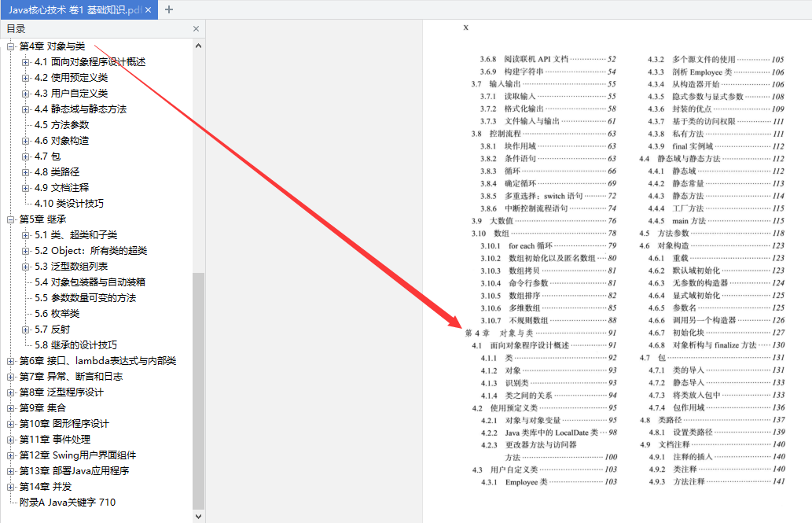Expand 第12章 Swing用户界面组件 node
Image resolution: width=812 pixels, height=523 pixels.
coord(10,455)
